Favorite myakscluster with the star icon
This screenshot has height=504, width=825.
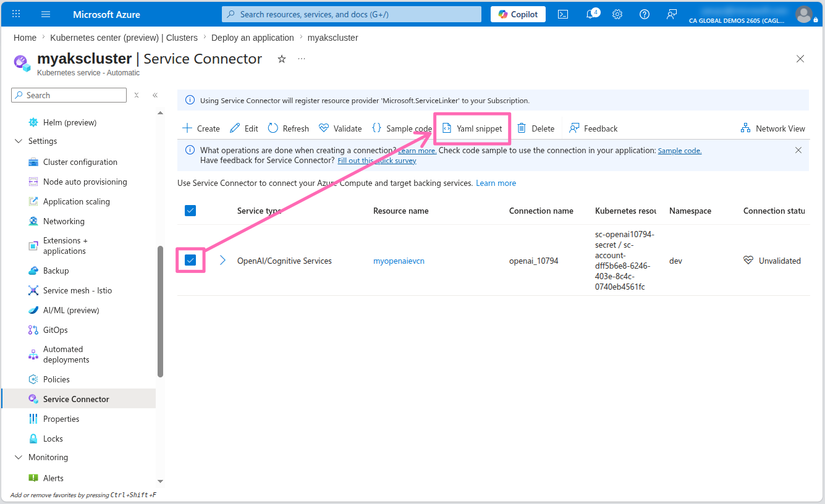click(x=282, y=59)
